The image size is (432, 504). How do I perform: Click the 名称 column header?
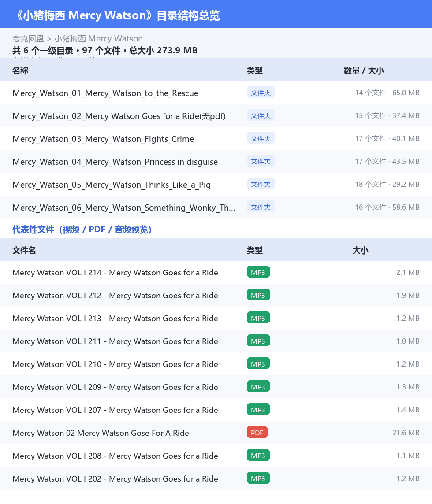pos(20,70)
